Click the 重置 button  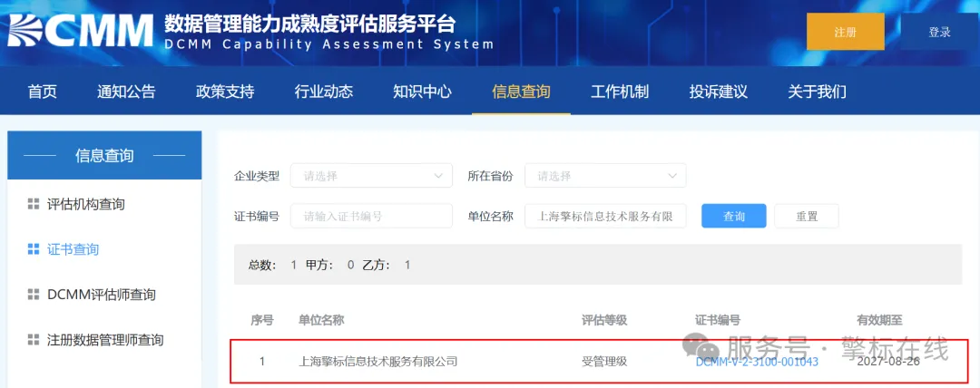click(807, 216)
